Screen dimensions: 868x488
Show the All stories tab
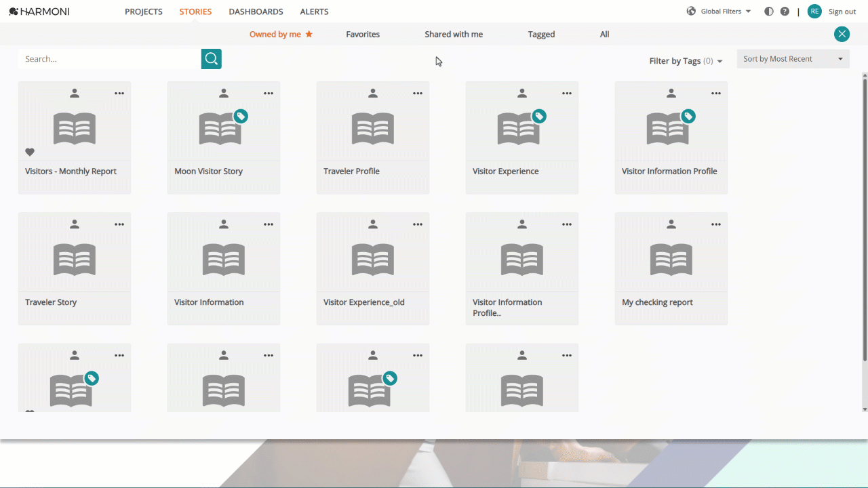(x=604, y=34)
